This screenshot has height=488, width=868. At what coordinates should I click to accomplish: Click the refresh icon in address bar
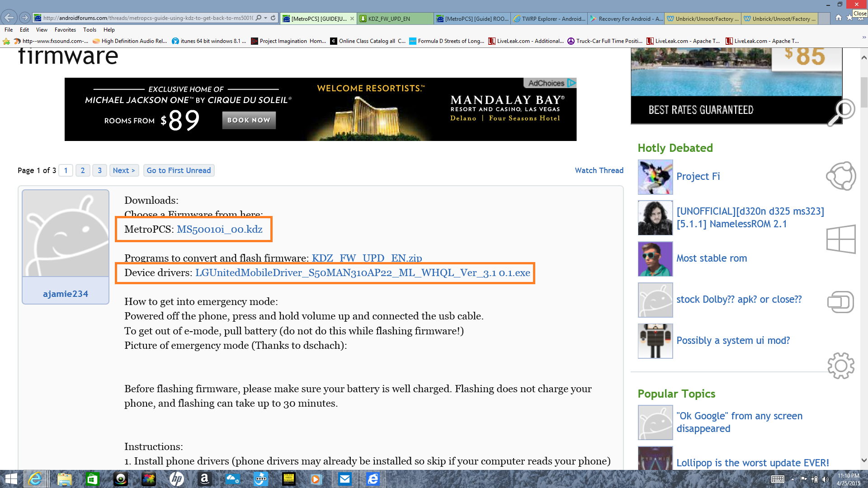tap(273, 18)
